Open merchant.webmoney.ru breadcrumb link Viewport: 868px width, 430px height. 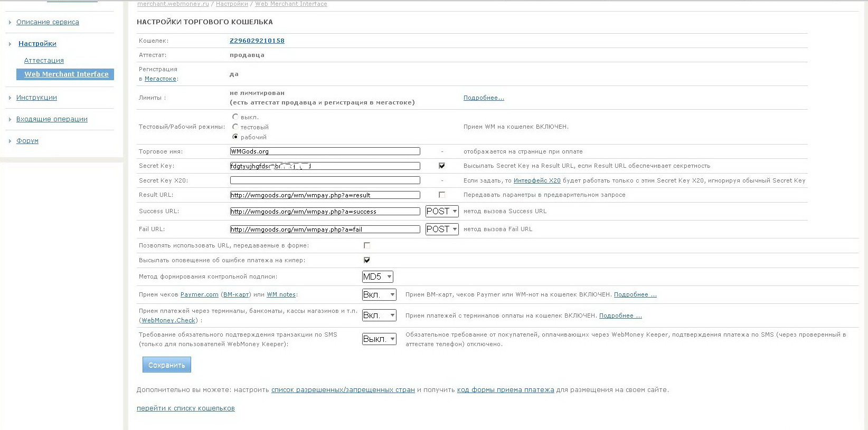pyautogui.click(x=173, y=4)
